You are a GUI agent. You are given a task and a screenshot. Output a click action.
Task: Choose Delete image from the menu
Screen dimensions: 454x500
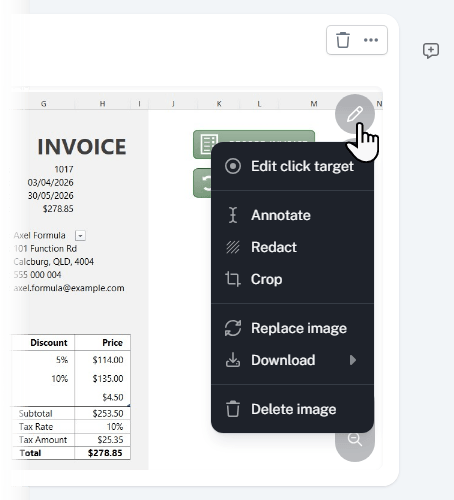tap(292, 409)
